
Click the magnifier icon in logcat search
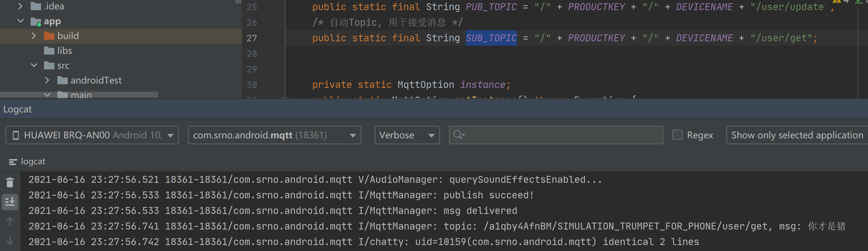click(x=458, y=135)
